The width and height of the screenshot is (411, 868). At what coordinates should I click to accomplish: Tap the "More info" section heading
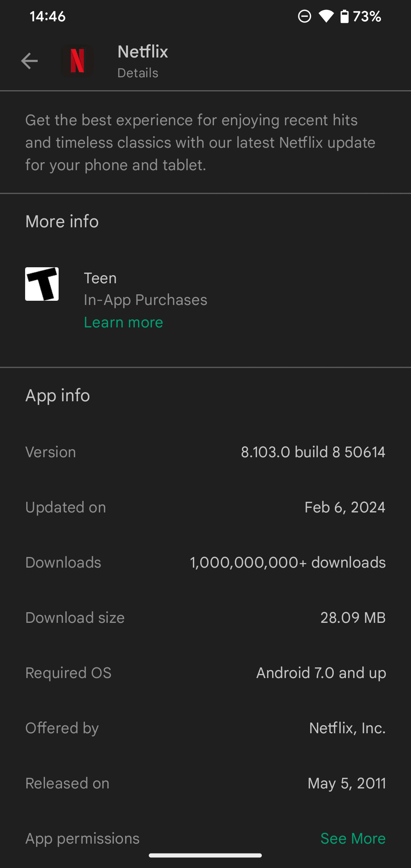coord(61,221)
